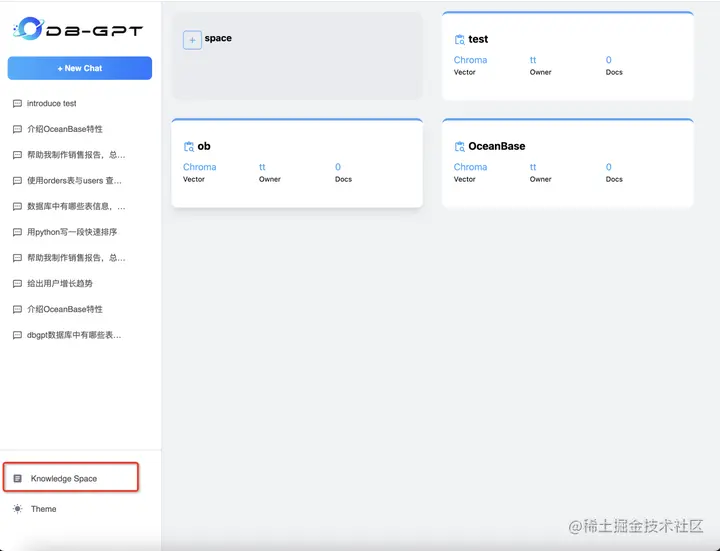Click the Docs label in OceanBase card
720x551 pixels.
(x=614, y=179)
